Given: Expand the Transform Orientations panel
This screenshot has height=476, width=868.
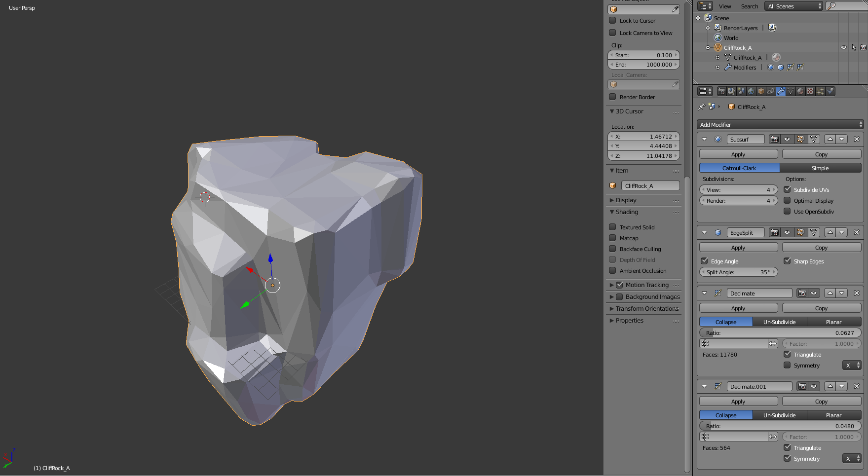Looking at the screenshot, I should (612, 308).
